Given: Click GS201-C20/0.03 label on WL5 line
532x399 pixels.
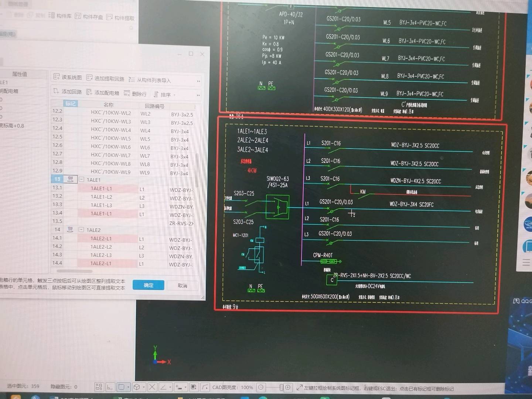Looking at the screenshot, I should [x=344, y=19].
